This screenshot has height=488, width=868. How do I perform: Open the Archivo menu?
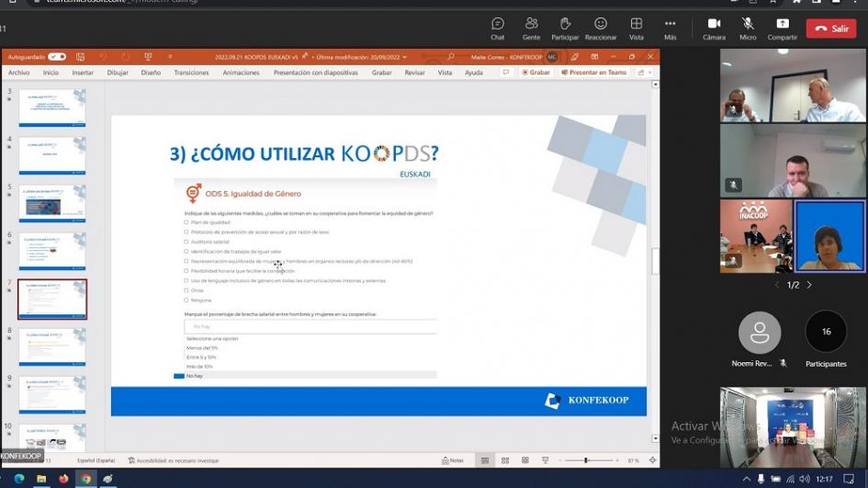(x=18, y=73)
